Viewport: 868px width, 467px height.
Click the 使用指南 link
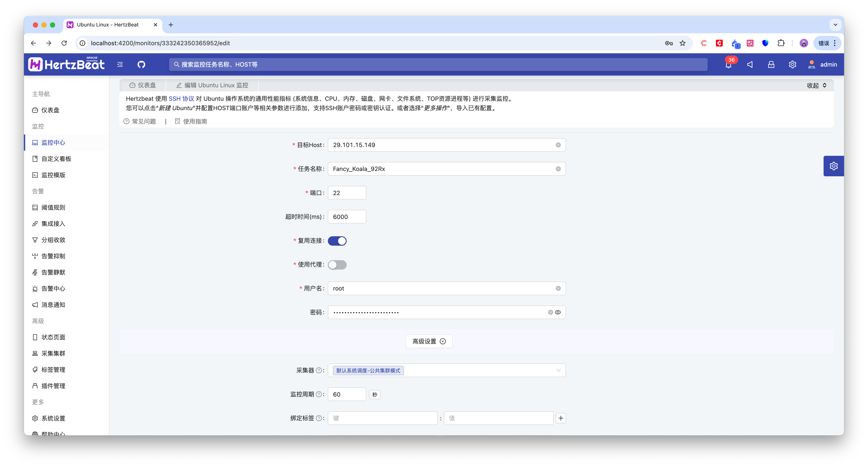[194, 121]
